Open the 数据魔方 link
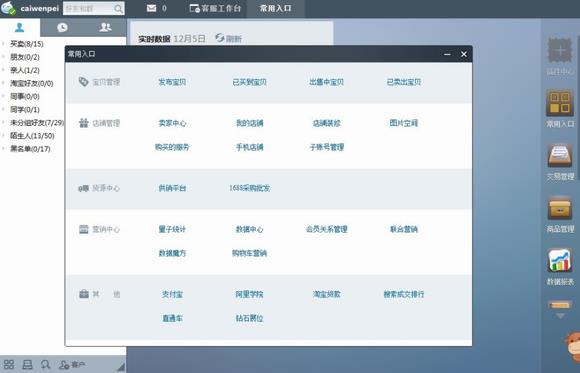 pos(172,253)
